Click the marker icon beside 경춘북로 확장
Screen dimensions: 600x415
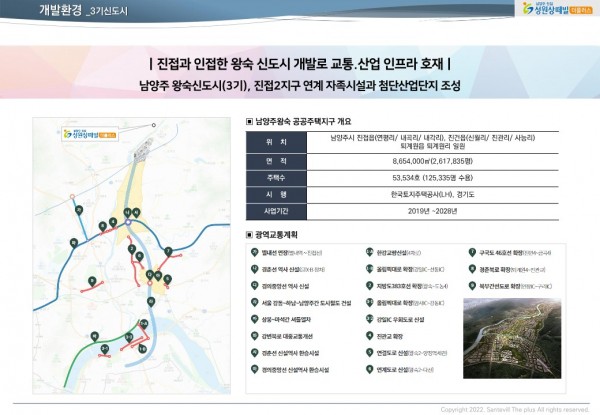pyautogui.click(x=472, y=269)
